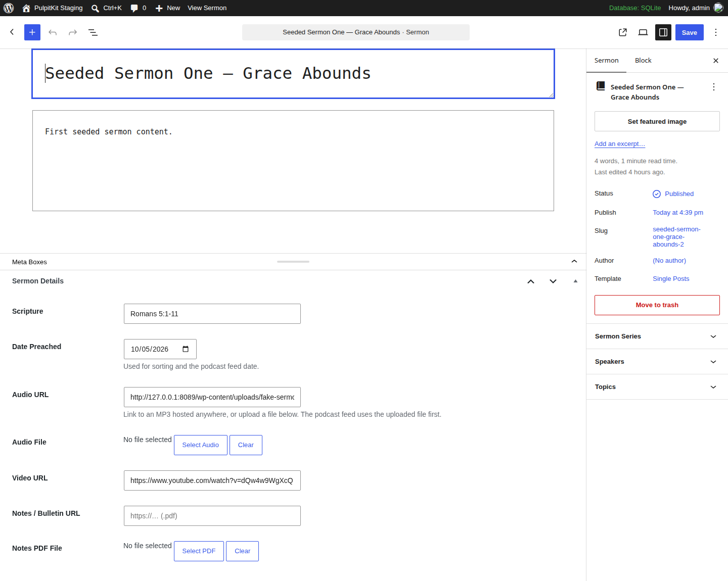
Task: Change the (No author) setting
Action: coord(669,261)
